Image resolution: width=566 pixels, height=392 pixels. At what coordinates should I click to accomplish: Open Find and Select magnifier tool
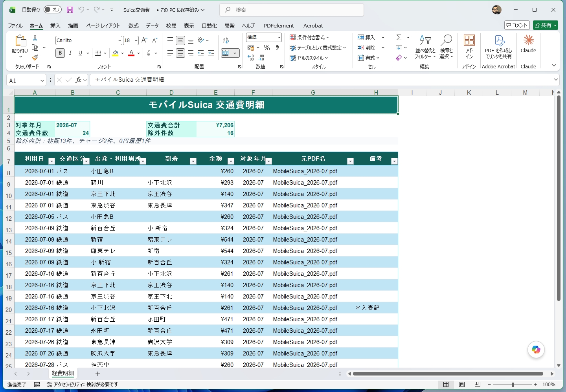click(447, 47)
